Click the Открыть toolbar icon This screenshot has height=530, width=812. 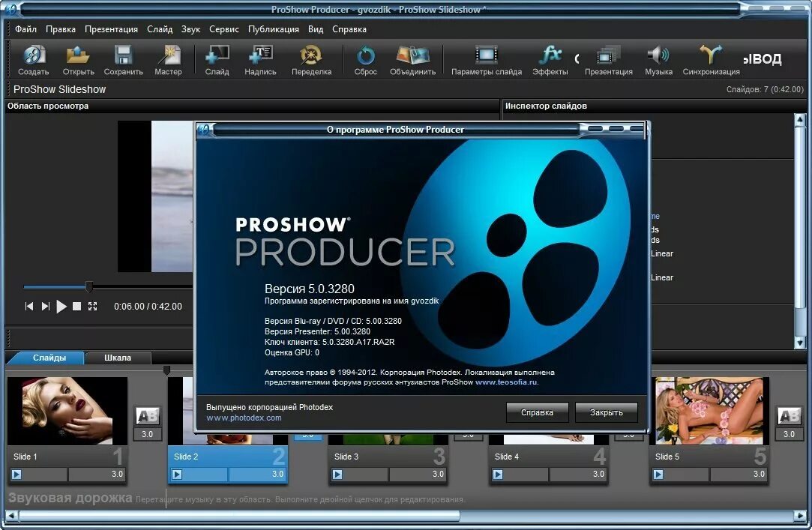point(78,60)
